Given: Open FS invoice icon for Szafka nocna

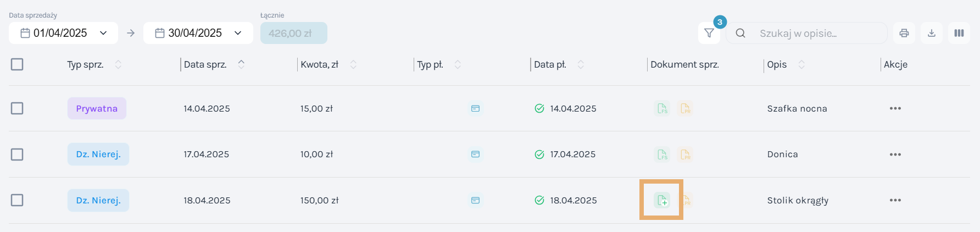Looking at the screenshot, I should pos(662,108).
